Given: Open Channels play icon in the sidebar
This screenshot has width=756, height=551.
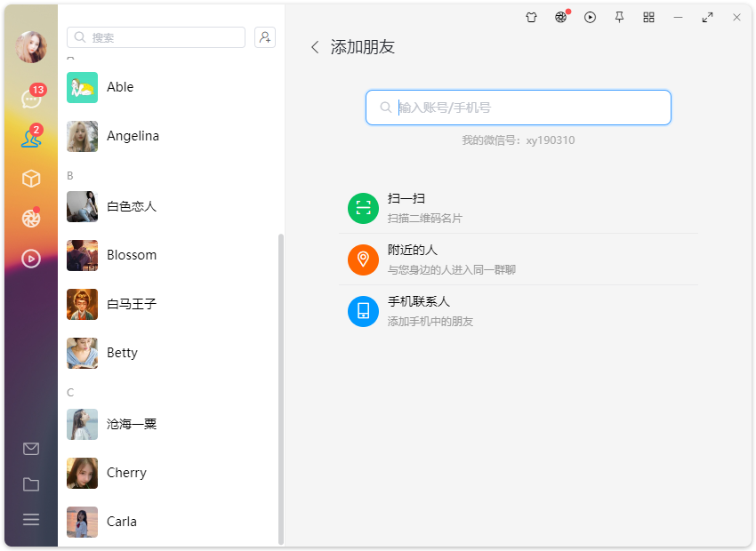Looking at the screenshot, I should point(31,259).
